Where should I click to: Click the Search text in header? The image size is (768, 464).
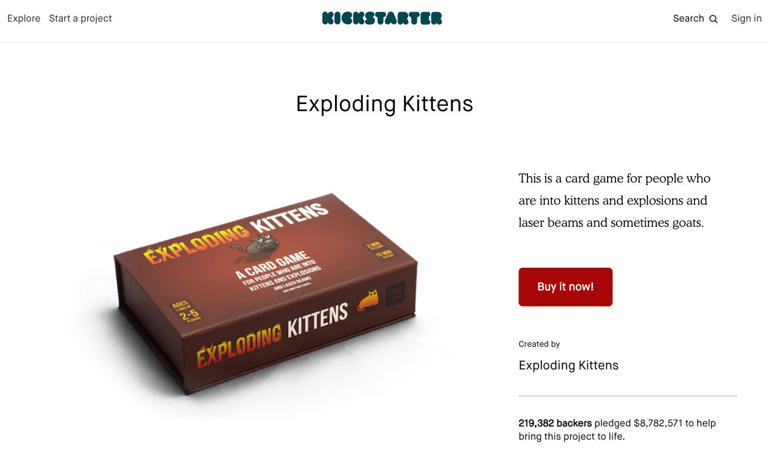coord(688,18)
